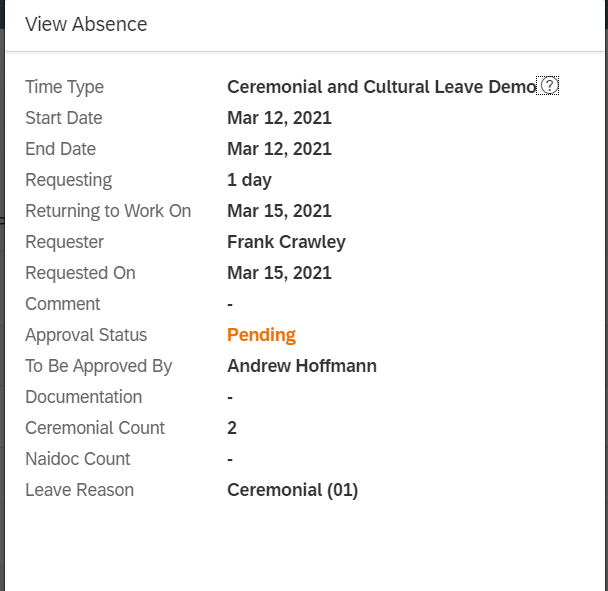Click the Requested On date value
Viewport: 608px width, 591px height.
[x=279, y=273]
